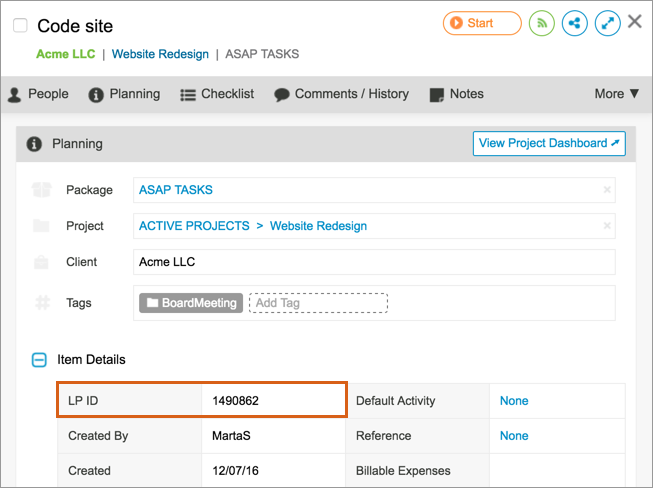
Task: Open the People tab
Action: tap(38, 94)
